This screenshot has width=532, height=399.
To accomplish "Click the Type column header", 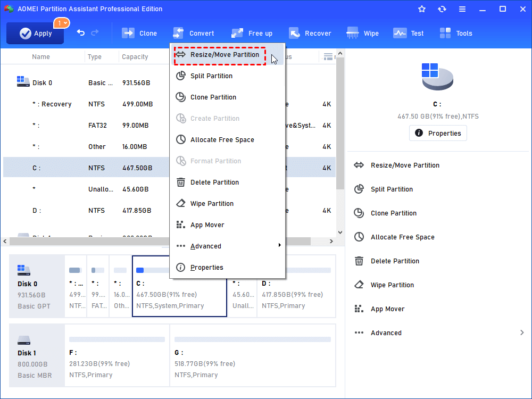I will (94, 57).
